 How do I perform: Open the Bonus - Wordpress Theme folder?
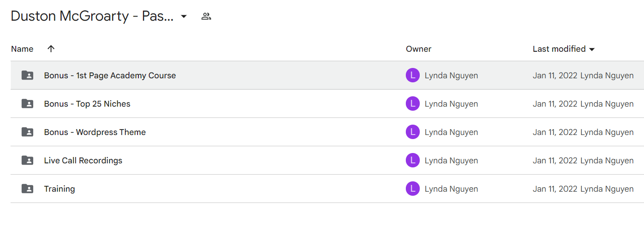click(95, 132)
